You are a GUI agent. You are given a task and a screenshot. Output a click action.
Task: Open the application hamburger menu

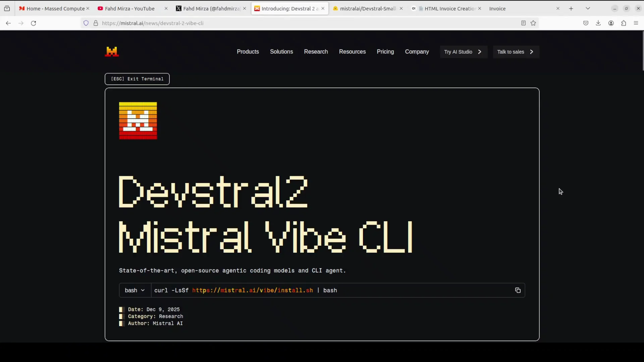pyautogui.click(x=636, y=23)
